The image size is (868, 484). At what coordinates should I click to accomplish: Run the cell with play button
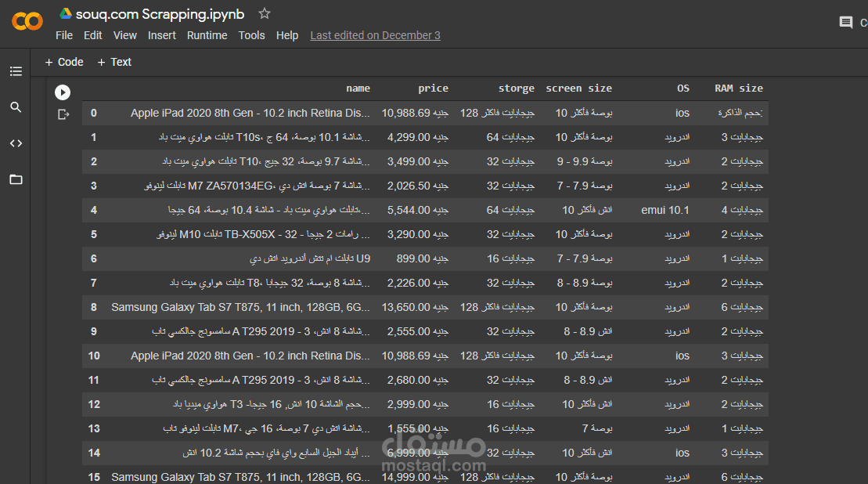click(x=63, y=92)
